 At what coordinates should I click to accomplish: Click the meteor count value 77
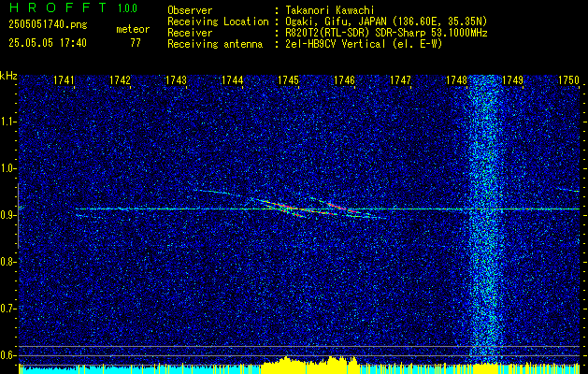136,43
